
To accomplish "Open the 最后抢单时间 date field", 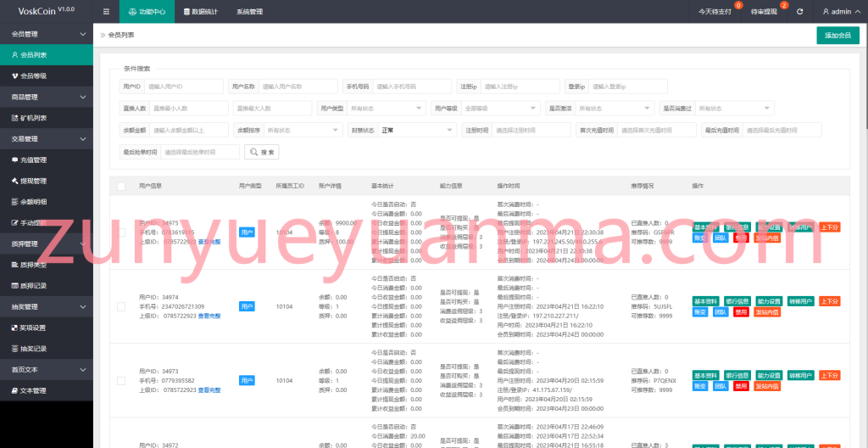I will click(200, 152).
